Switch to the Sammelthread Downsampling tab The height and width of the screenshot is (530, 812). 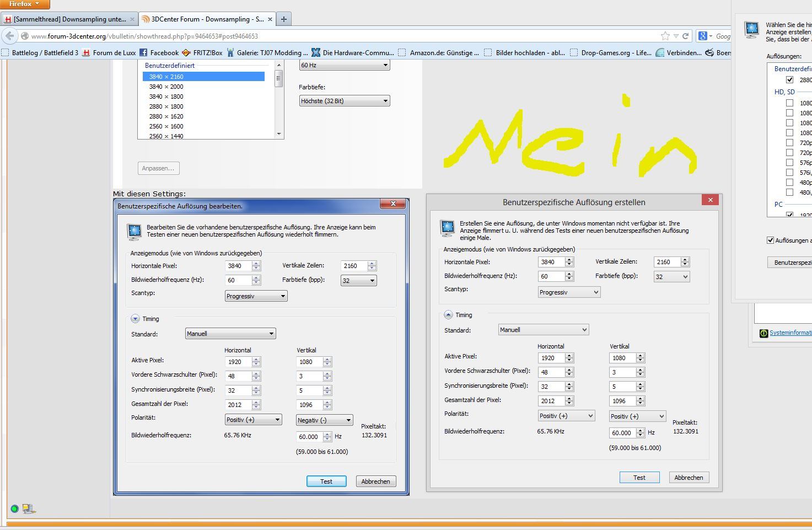(69, 19)
